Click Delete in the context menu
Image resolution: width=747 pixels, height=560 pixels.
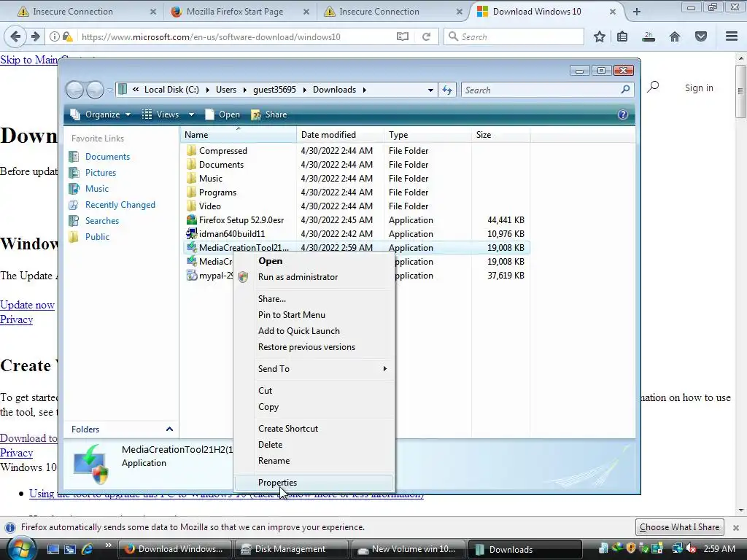pyautogui.click(x=270, y=445)
